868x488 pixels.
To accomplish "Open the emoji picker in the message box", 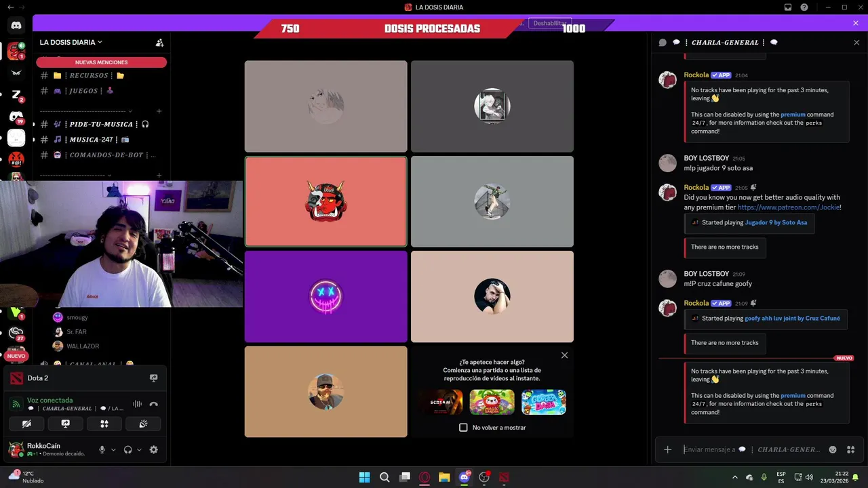I will pos(833,449).
